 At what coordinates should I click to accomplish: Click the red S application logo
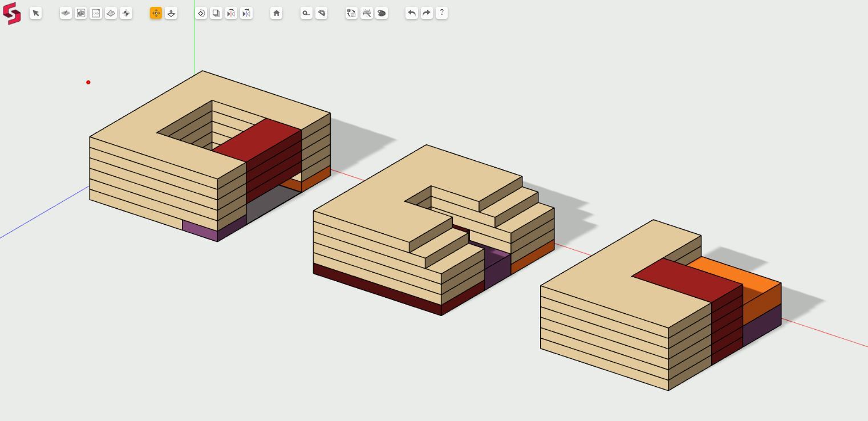point(11,13)
